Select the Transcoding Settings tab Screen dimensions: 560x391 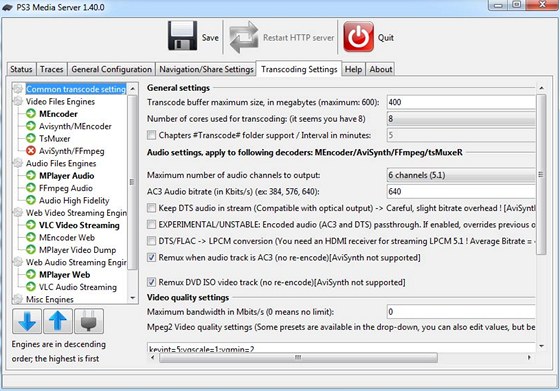299,69
